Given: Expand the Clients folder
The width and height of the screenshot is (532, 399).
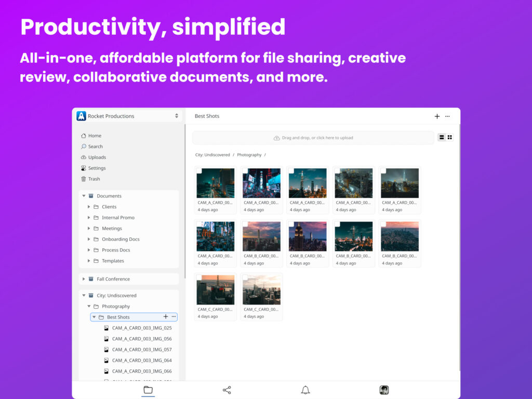Looking at the screenshot, I should point(89,207).
